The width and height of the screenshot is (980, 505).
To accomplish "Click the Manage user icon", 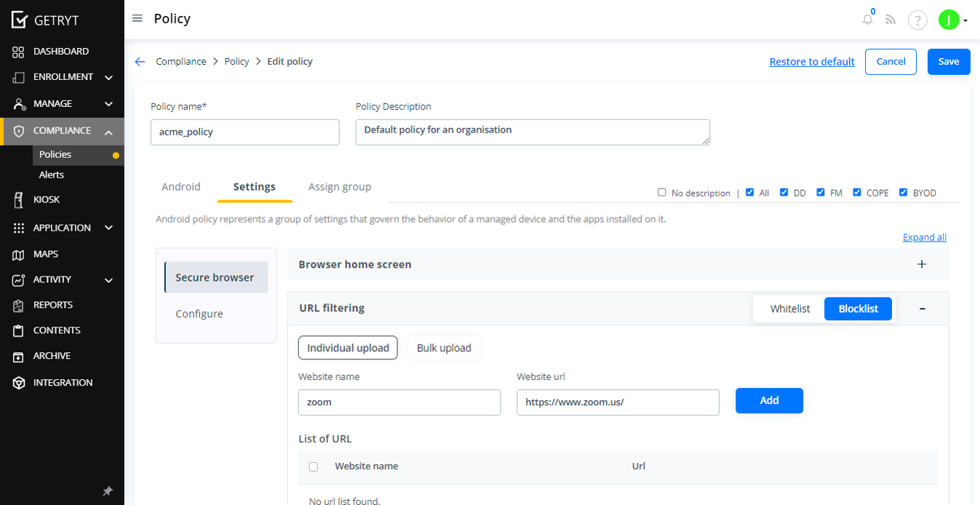I will 19,104.
